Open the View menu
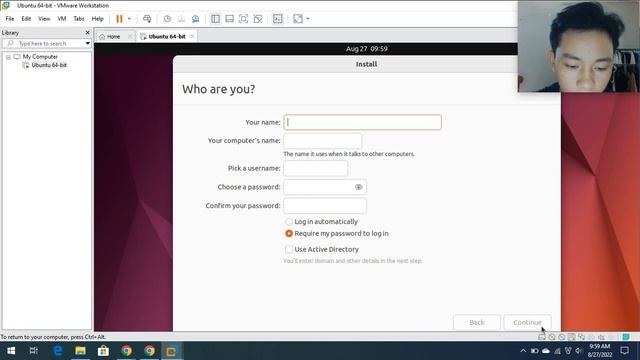 (x=44, y=19)
